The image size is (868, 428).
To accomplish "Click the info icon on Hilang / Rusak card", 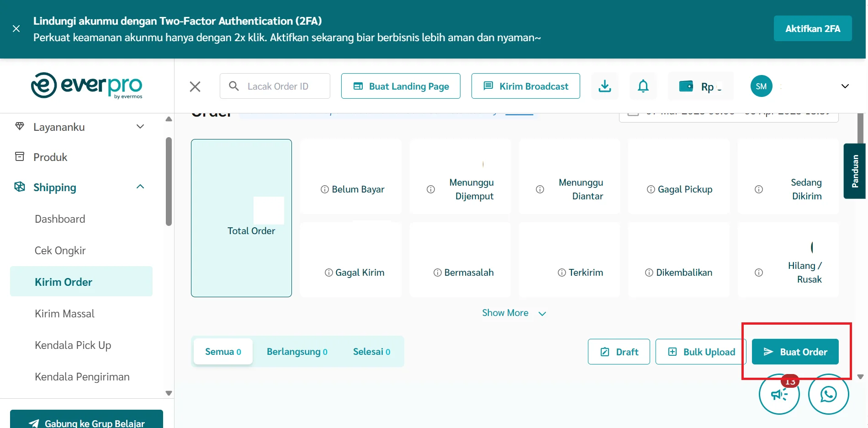I will [759, 272].
